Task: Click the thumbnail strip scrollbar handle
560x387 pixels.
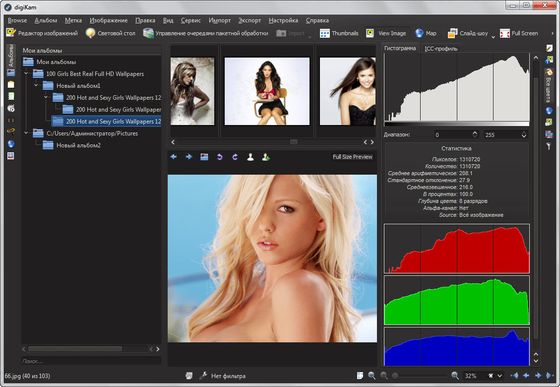Action: click(x=294, y=142)
